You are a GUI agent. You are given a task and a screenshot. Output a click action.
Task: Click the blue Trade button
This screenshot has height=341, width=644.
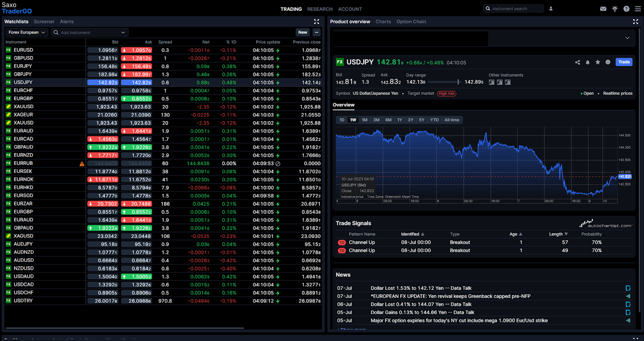624,62
